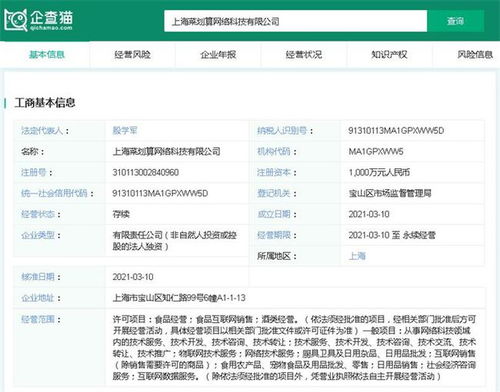Click the 核准日期 label

[x=41, y=277]
